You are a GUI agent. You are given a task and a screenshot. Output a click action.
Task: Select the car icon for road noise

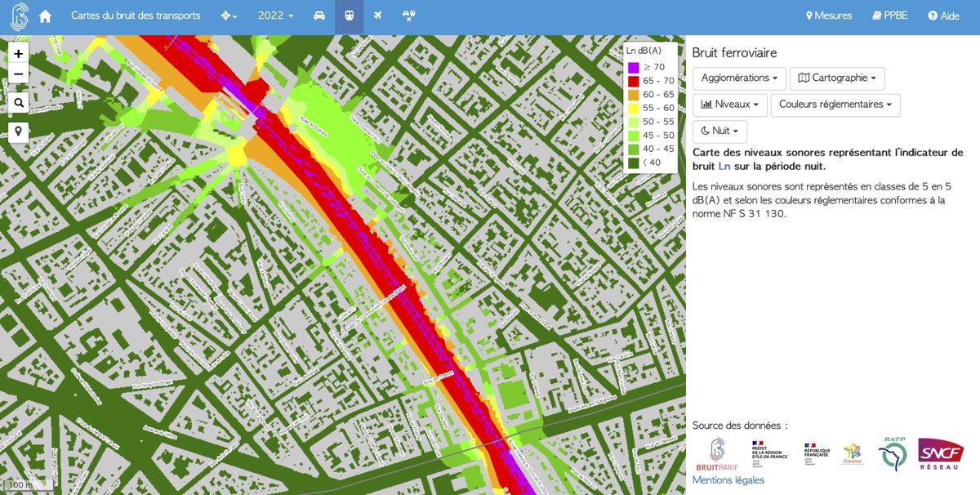(319, 15)
